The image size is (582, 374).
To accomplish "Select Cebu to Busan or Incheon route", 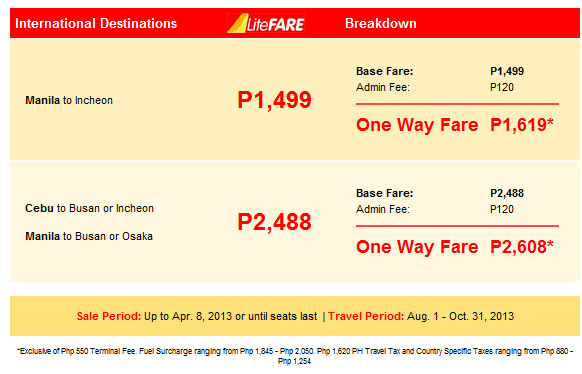I will (x=89, y=208).
